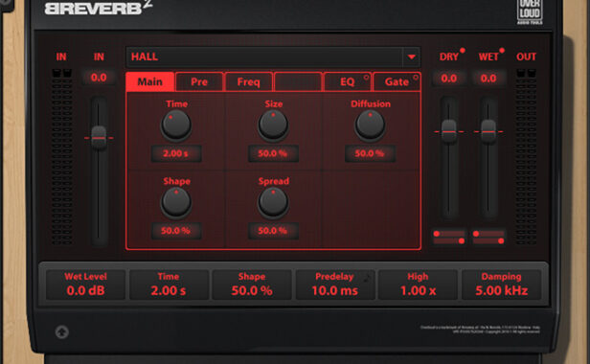
Task: Click the OUT level meter
Action: (x=526, y=156)
